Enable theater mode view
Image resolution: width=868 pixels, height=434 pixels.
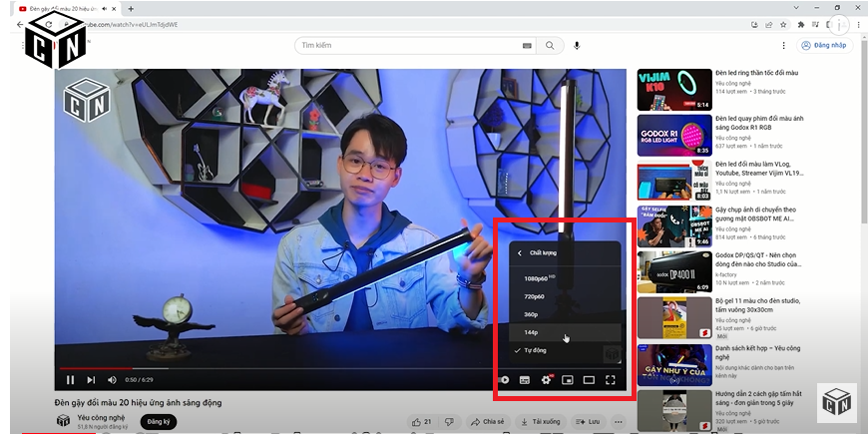click(589, 380)
